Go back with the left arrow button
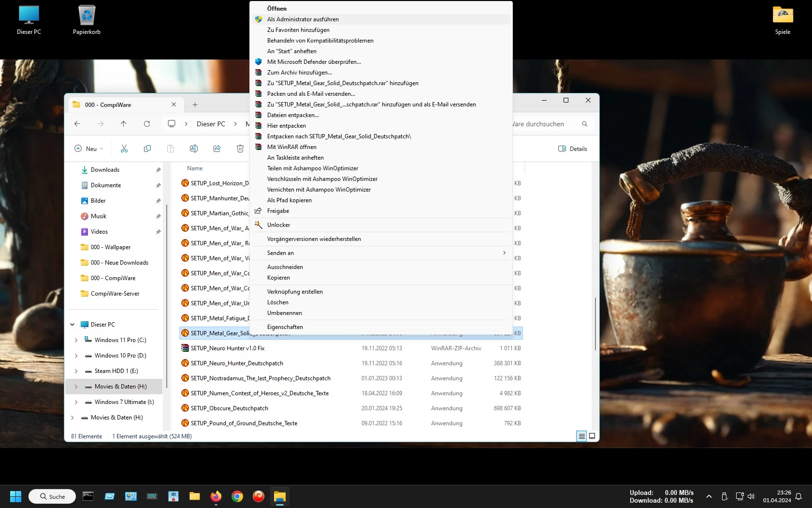 point(77,124)
